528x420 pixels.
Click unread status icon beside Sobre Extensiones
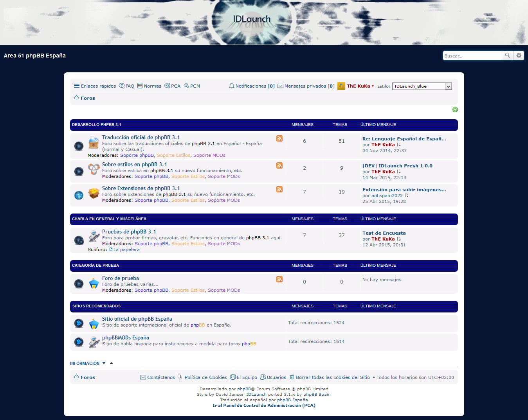click(x=79, y=195)
